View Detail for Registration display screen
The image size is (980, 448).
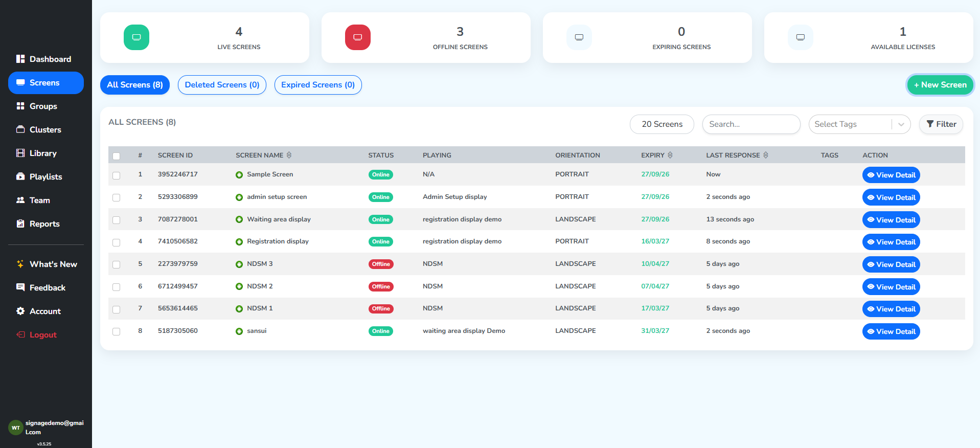click(x=891, y=242)
